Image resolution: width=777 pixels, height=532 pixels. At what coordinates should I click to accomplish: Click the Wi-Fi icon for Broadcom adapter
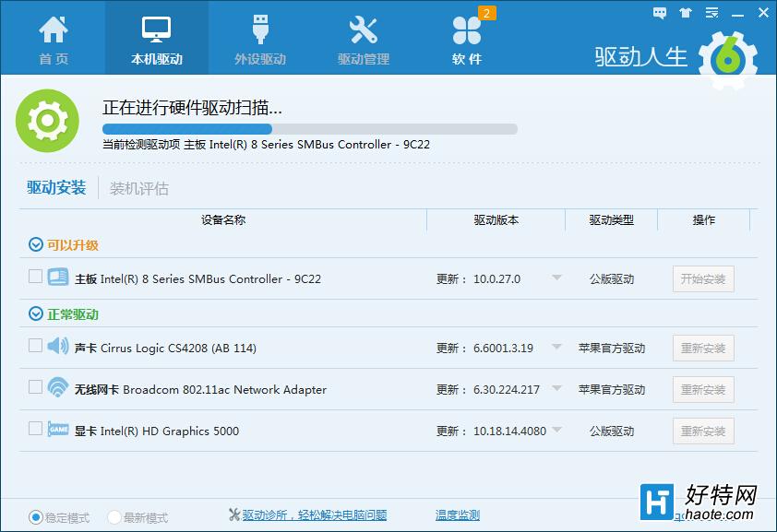click(x=58, y=387)
